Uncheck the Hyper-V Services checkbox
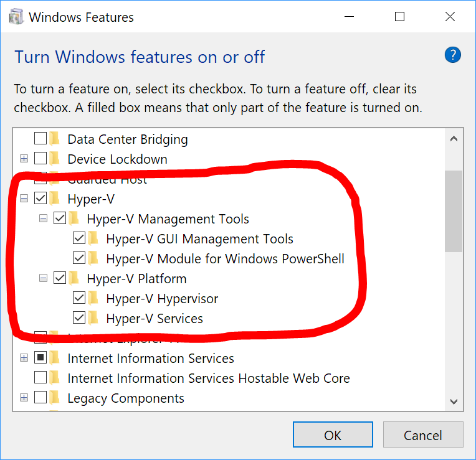This screenshot has width=476, height=460. coord(79,318)
